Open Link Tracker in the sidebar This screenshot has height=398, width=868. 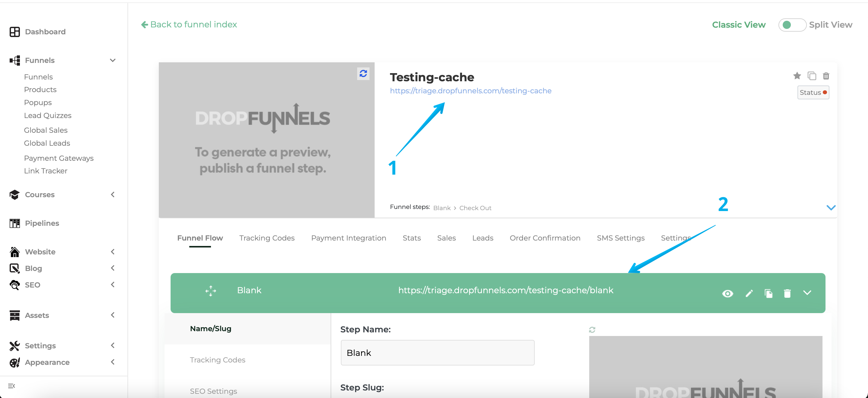coord(46,171)
